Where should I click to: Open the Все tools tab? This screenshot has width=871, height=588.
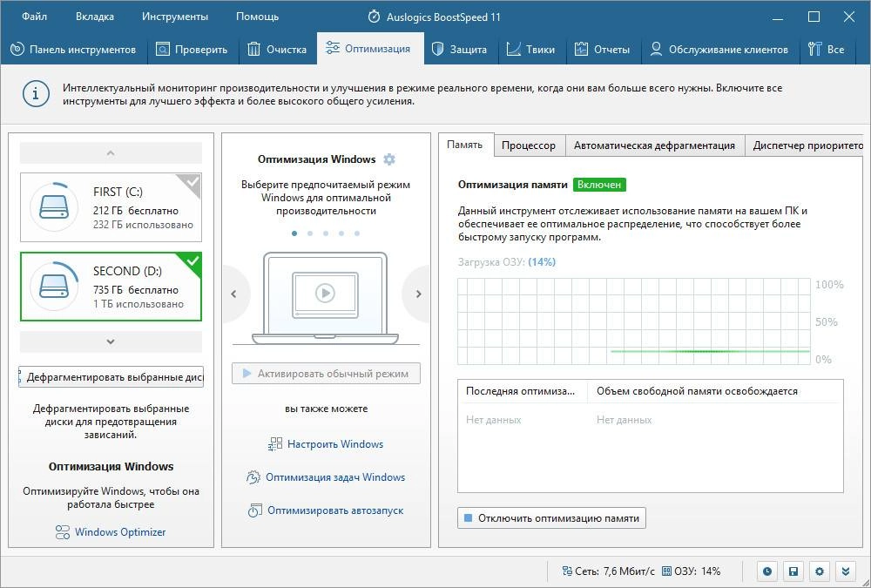827,50
